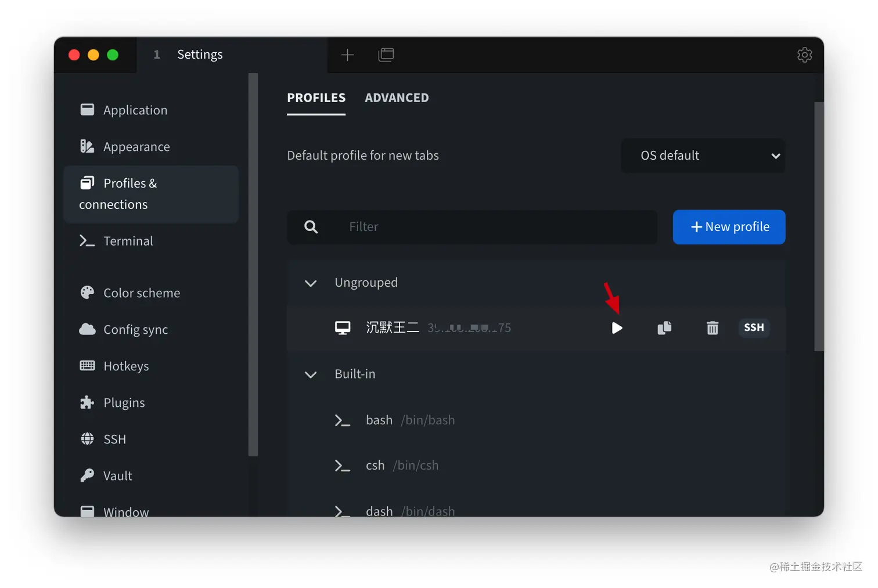The image size is (878, 588).
Task: Open the Appearance settings section
Action: click(151, 147)
